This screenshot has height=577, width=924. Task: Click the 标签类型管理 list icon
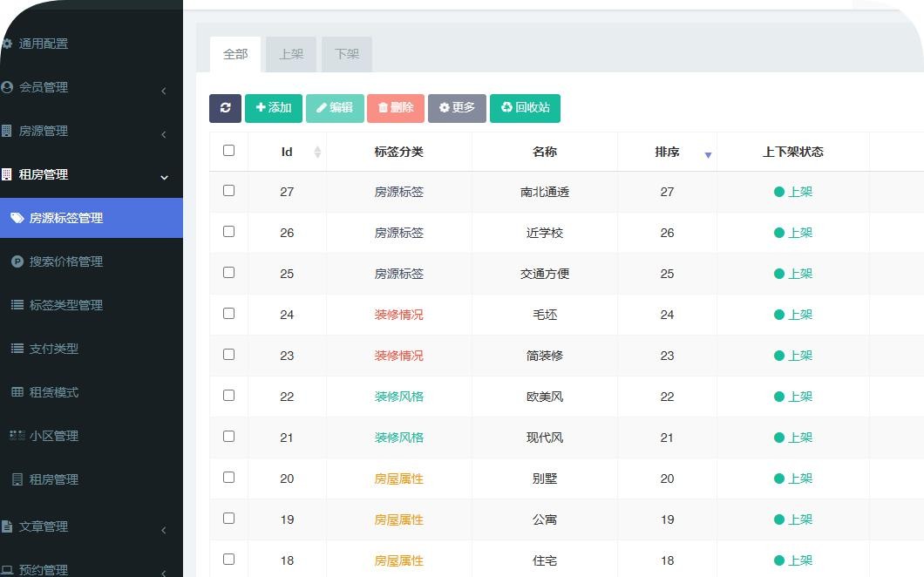17,305
